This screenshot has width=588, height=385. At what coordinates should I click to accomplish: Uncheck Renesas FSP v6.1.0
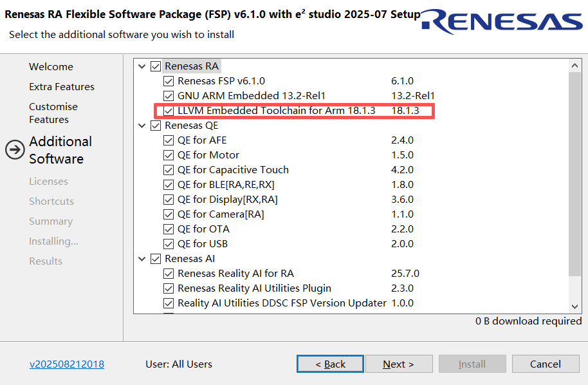(169, 81)
